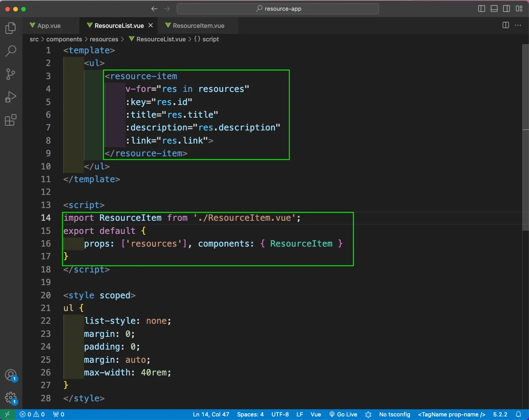Go to line via Ln 14, Col 47
This screenshot has width=529, height=420.
click(211, 414)
